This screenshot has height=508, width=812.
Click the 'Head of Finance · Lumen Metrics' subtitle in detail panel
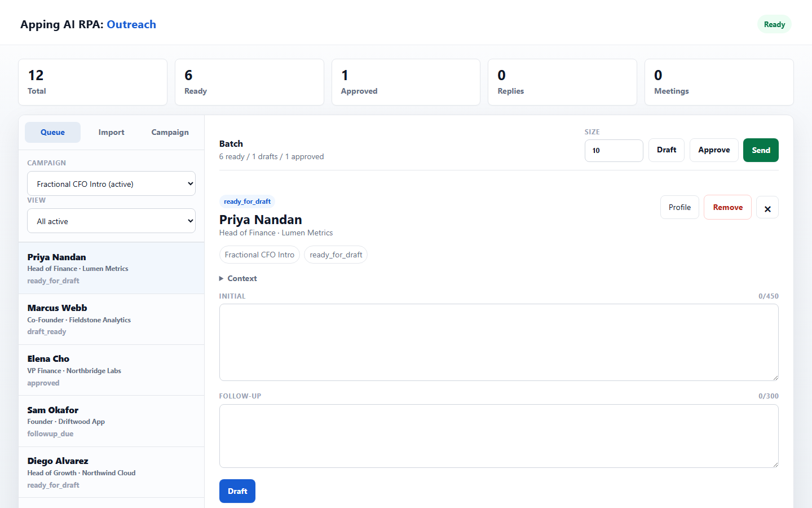[276, 233]
